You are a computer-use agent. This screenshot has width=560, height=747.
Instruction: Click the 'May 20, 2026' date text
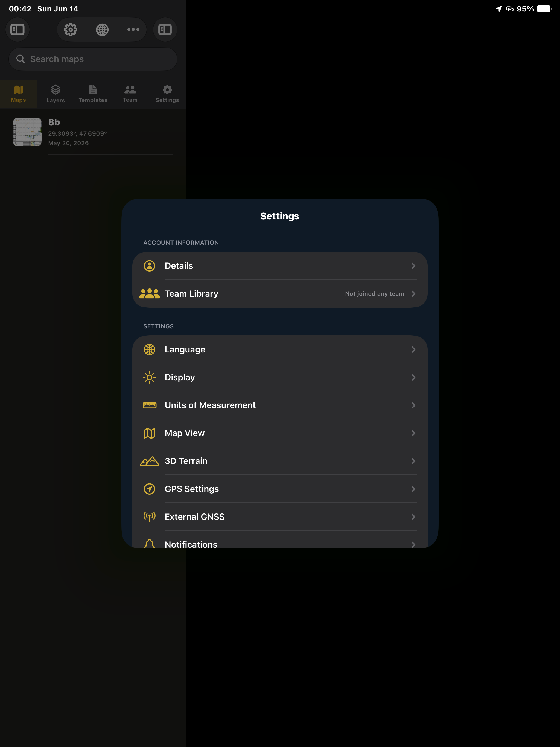[69, 143]
